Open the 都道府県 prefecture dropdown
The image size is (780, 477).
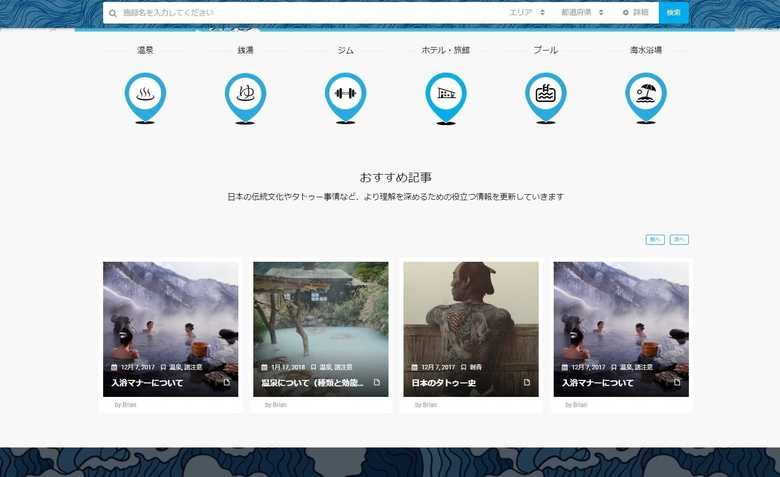click(x=583, y=12)
